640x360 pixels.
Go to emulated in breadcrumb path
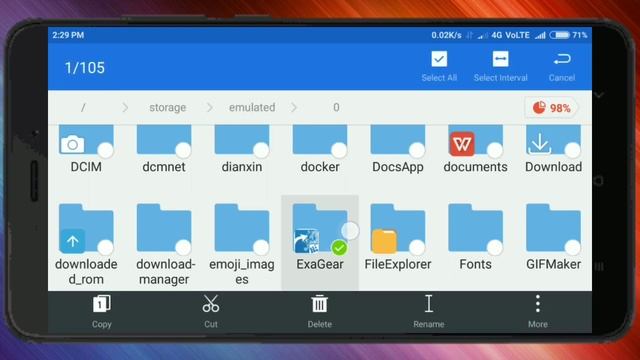pos(252,107)
